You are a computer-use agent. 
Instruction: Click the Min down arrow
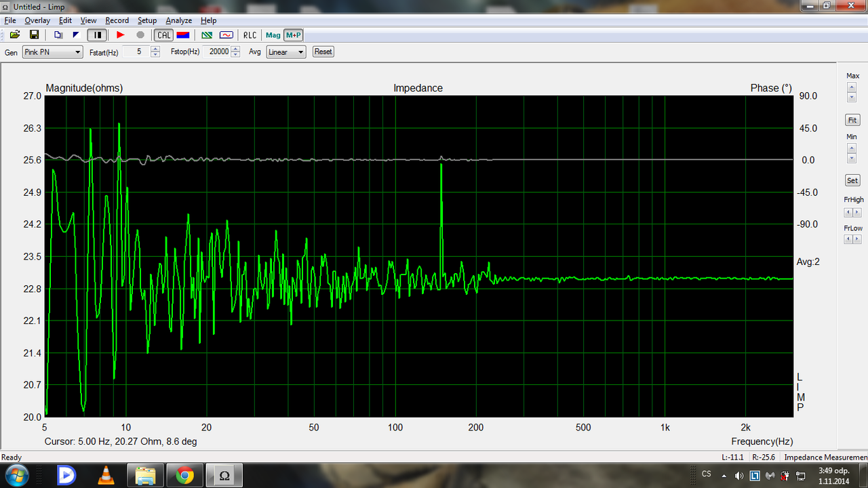(x=852, y=158)
